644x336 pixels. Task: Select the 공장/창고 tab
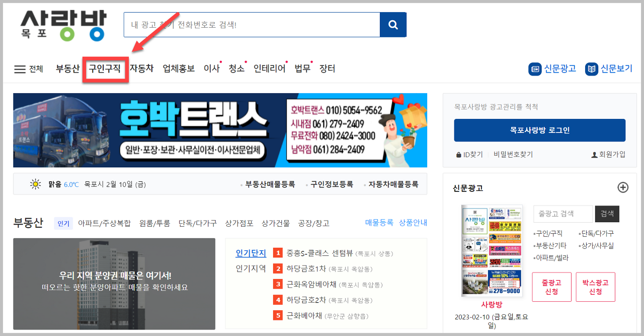314,223
